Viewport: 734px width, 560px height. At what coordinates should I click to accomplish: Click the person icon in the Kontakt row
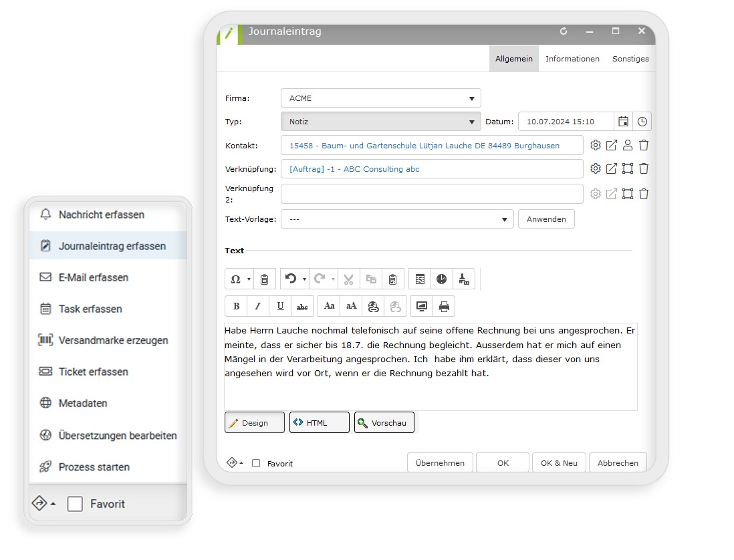coord(628,145)
